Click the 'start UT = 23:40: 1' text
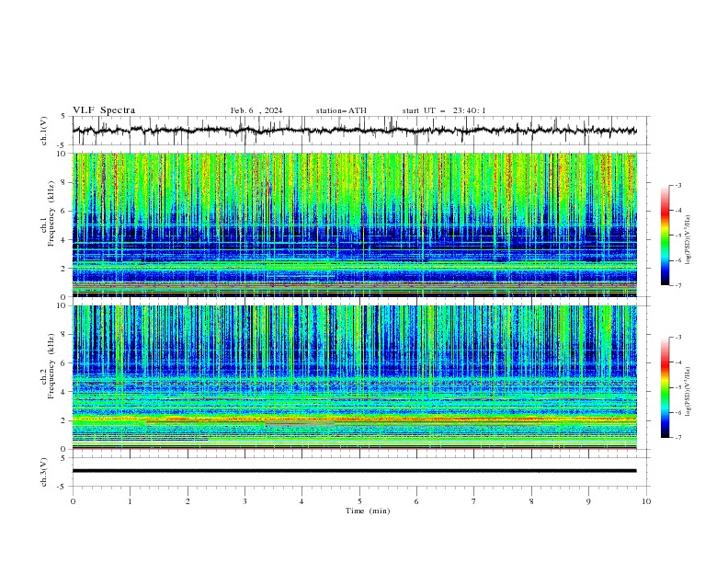 (x=444, y=110)
